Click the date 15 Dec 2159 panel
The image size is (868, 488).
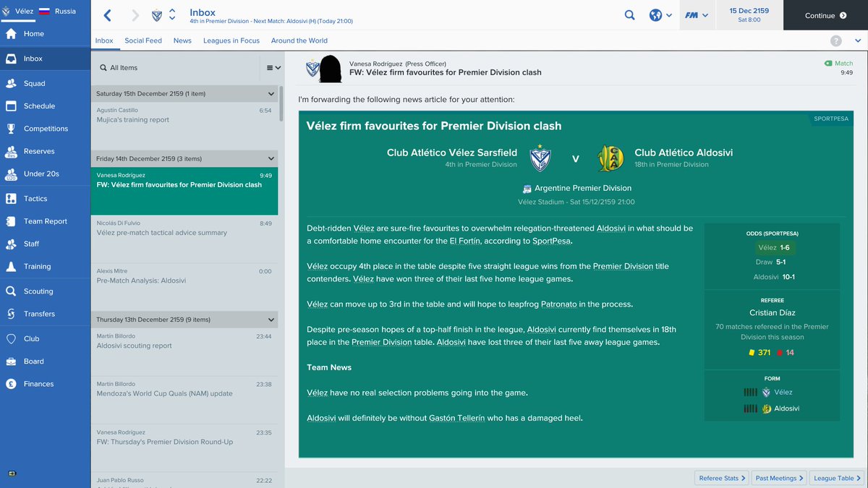coord(749,15)
